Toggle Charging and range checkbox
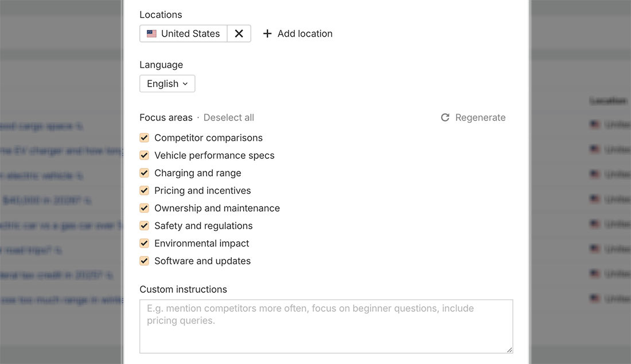Image resolution: width=631 pixels, height=364 pixels. [x=145, y=173]
